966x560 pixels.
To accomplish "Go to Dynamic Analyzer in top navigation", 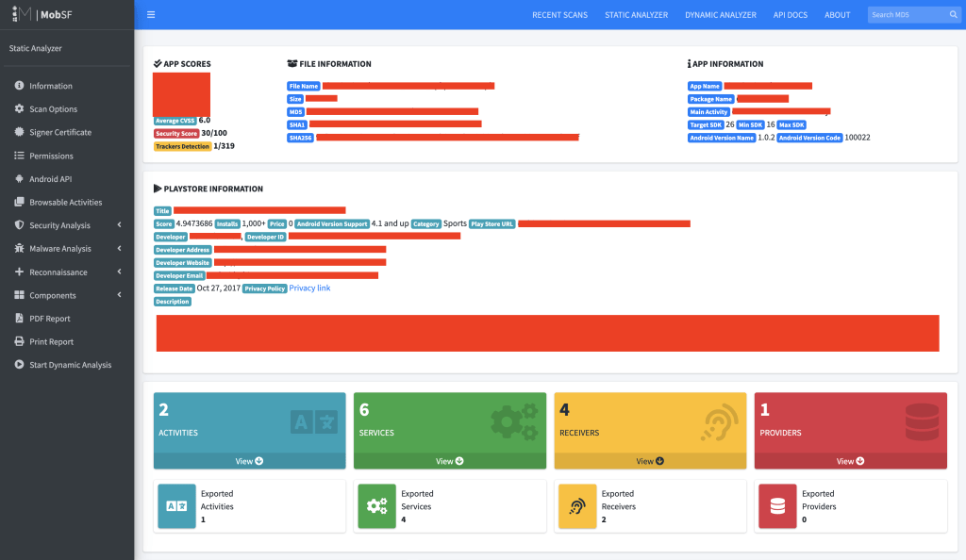I will [x=720, y=15].
